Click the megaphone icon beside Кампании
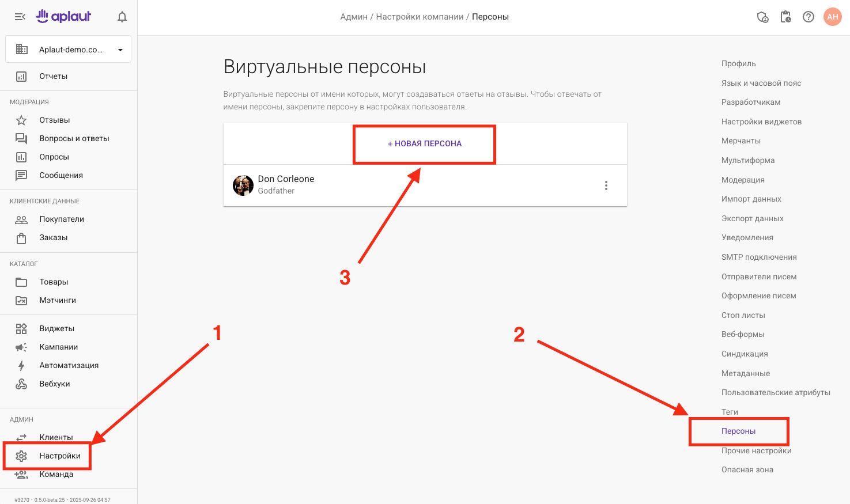This screenshot has width=850, height=504. 21,347
